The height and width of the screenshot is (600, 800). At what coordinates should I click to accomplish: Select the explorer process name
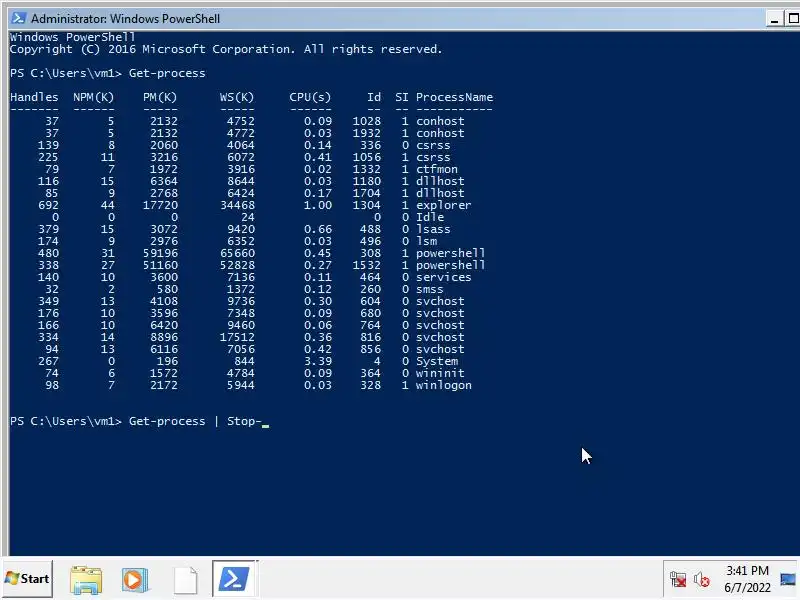[x=443, y=205]
